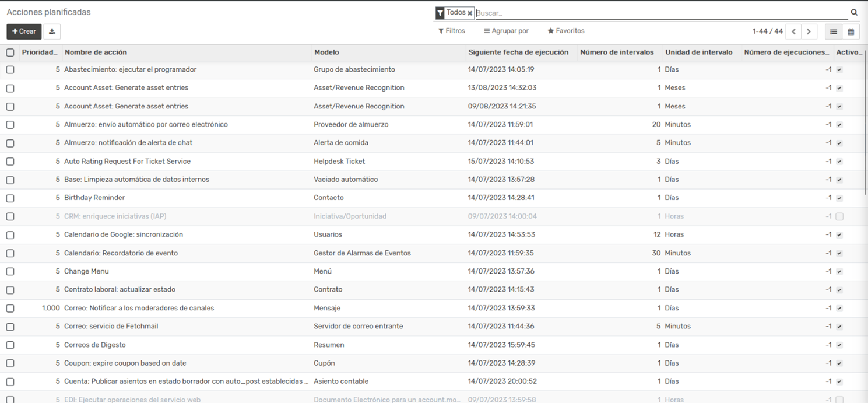Click the funnel icon of Todos filter
This screenshot has width=868, height=403.
(440, 13)
